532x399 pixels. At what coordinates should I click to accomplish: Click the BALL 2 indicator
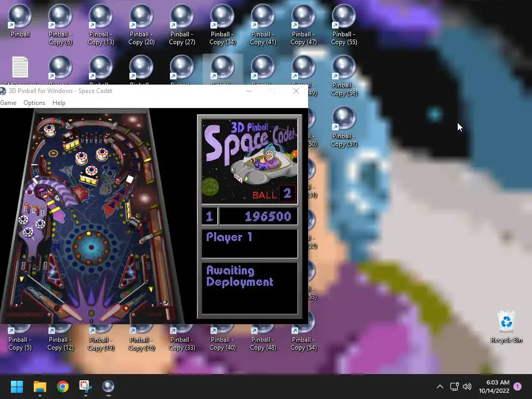point(273,194)
